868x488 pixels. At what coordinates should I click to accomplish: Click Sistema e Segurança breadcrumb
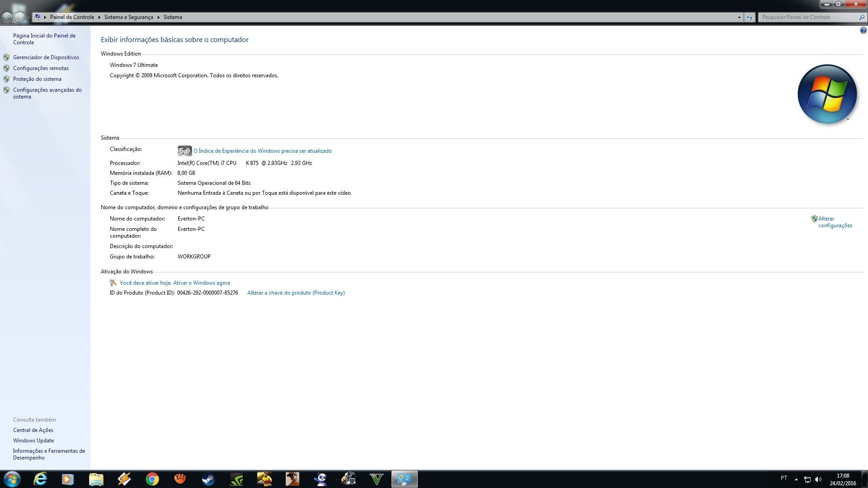click(128, 17)
